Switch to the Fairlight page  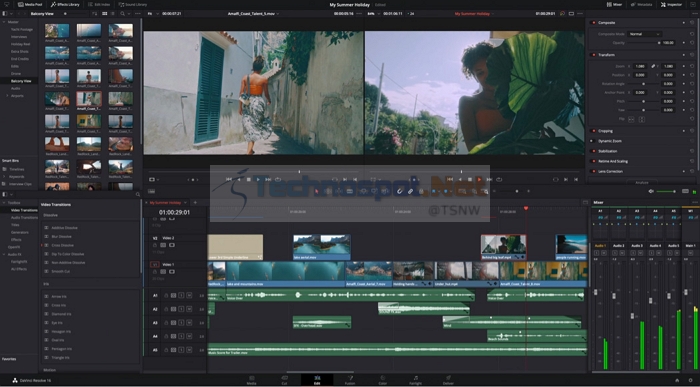click(416, 380)
